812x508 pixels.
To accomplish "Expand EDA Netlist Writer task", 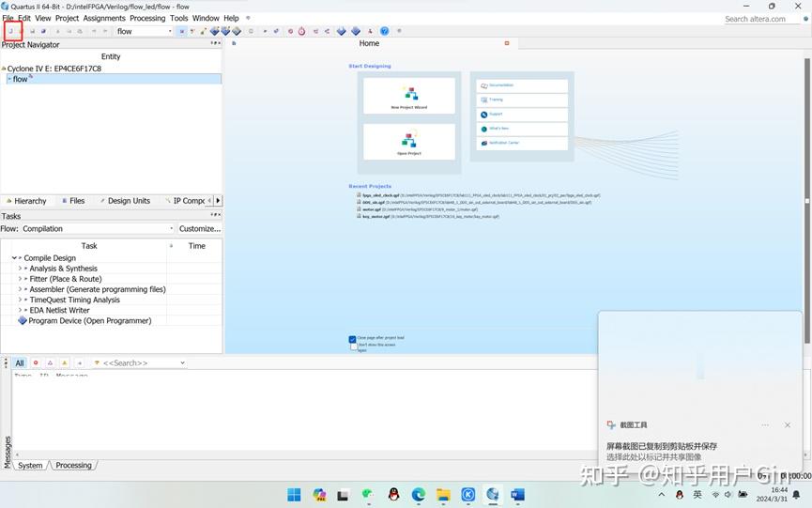I will coord(20,310).
